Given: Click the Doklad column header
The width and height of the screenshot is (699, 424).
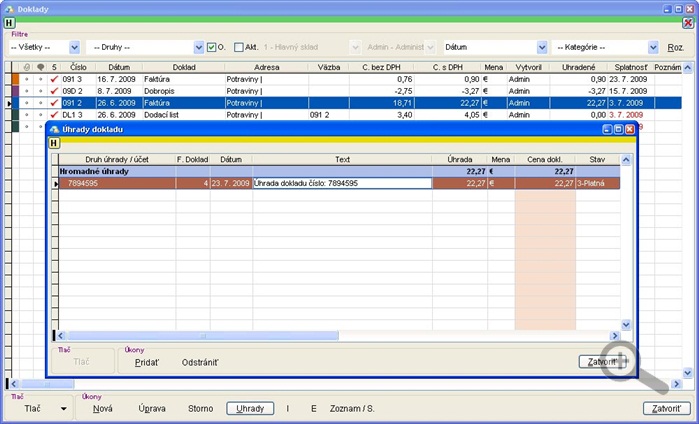Looking at the screenshot, I should click(184, 67).
